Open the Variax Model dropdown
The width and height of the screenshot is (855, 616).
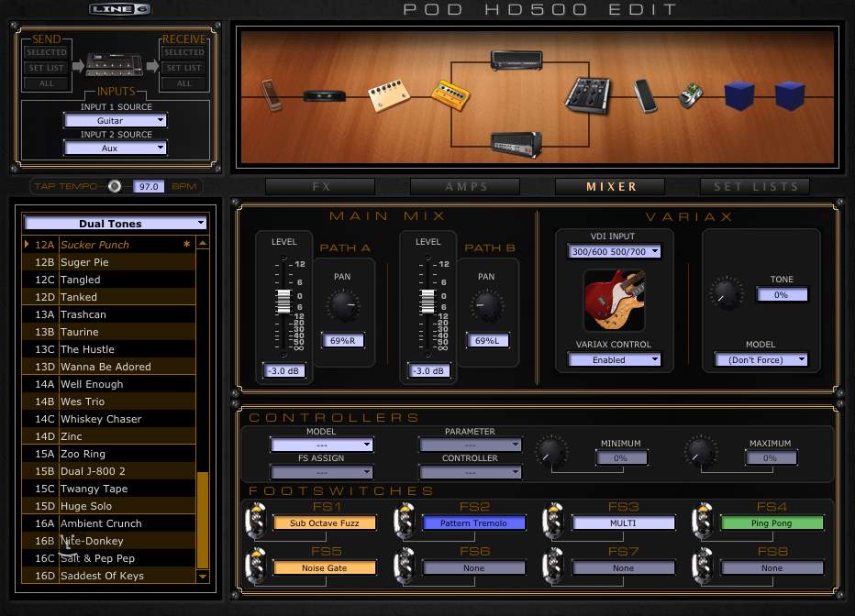coord(761,359)
